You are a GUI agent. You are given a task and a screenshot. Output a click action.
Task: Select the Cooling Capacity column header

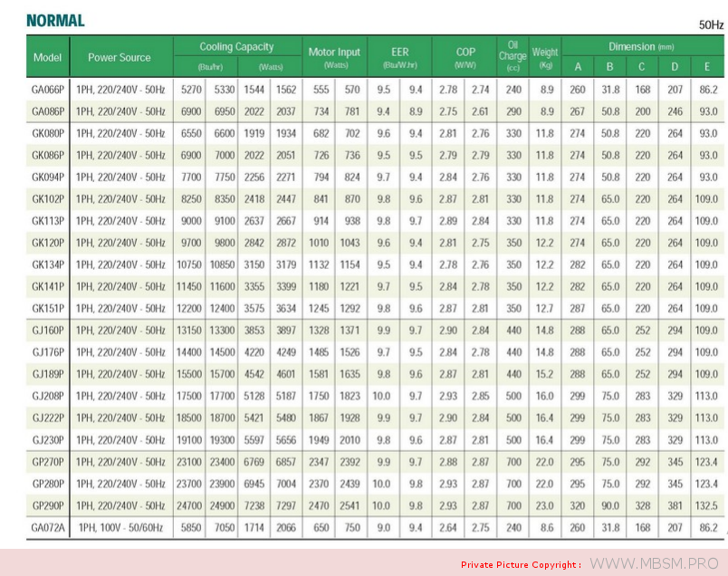[236, 47]
